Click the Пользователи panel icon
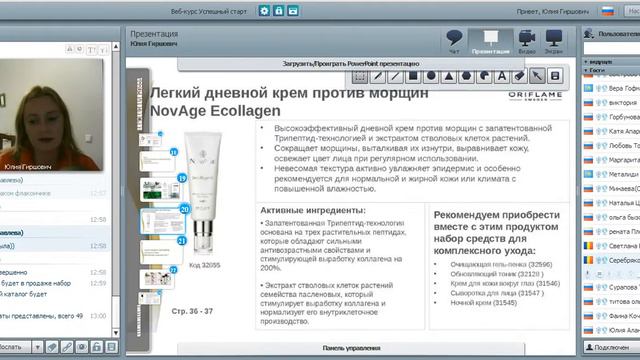This screenshot has width=640, height=360. [x=589, y=33]
